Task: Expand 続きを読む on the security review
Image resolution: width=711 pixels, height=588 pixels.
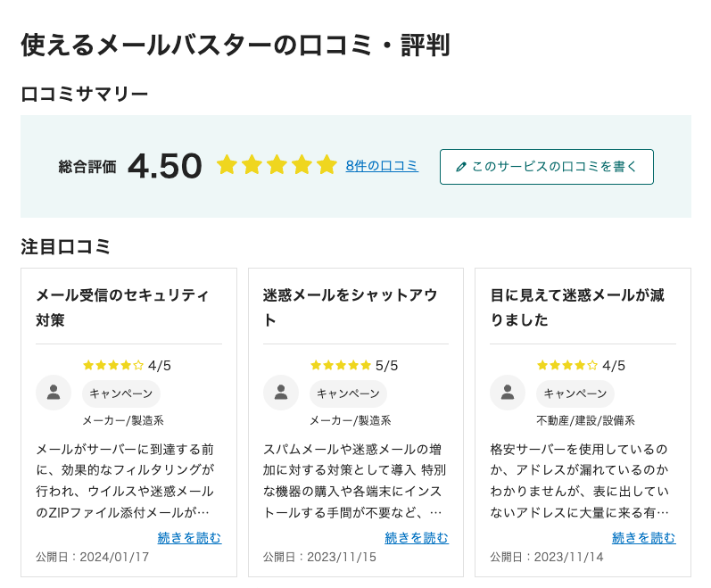Action: pyautogui.click(x=189, y=537)
